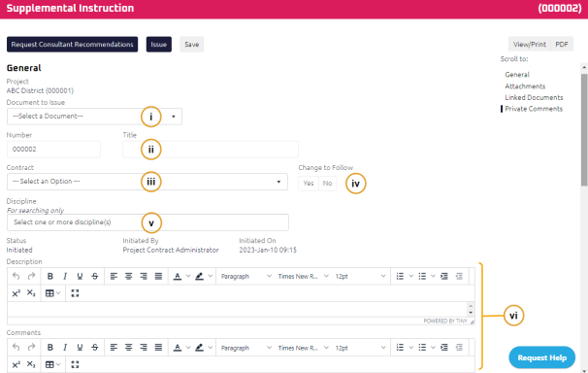Viewport: 588px width, 373px height.
Task: Apply superscript in Description editor
Action: [16, 293]
